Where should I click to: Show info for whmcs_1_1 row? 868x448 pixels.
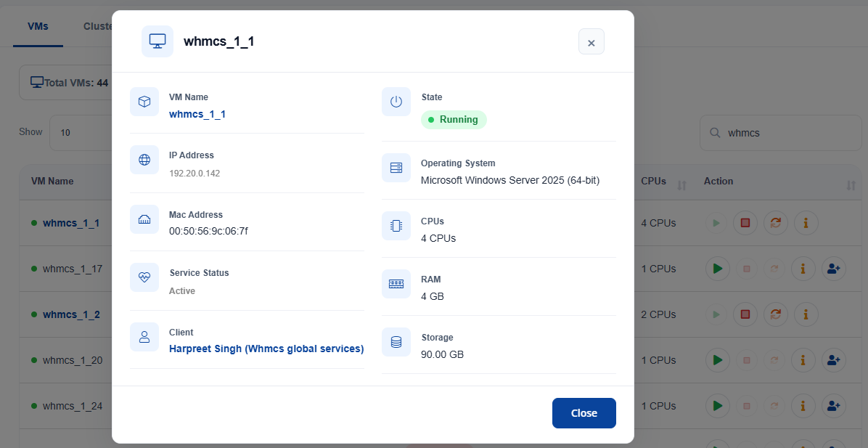tap(806, 223)
